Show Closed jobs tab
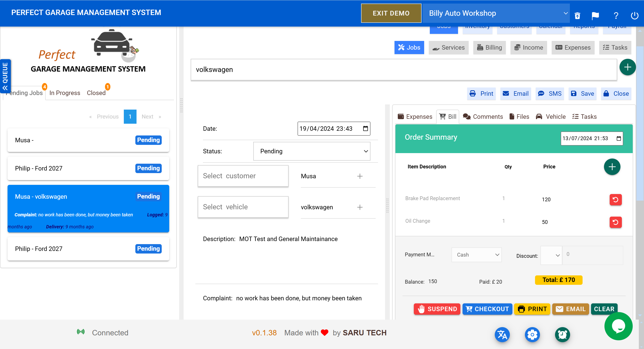The height and width of the screenshot is (349, 644). pos(96,93)
